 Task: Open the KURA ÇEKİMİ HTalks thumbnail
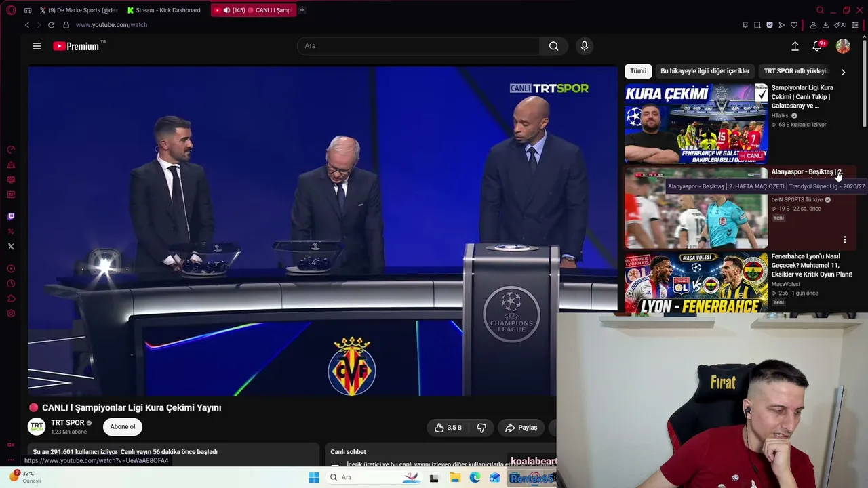(x=696, y=123)
